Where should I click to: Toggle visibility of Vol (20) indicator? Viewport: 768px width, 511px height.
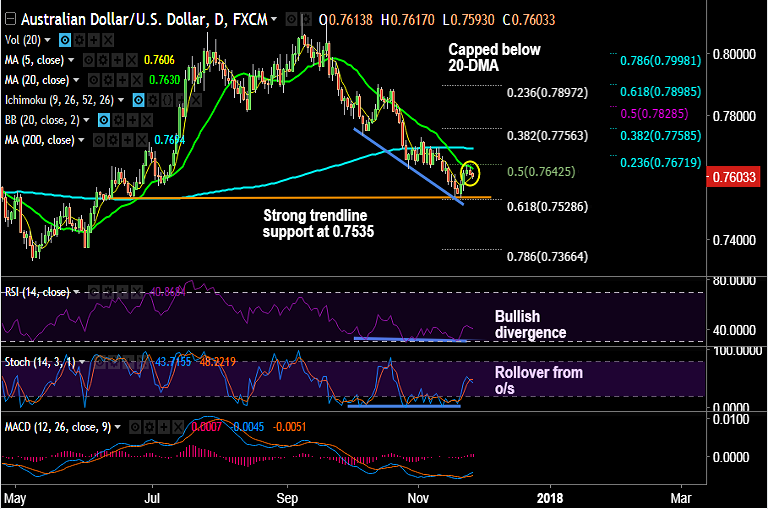65,40
